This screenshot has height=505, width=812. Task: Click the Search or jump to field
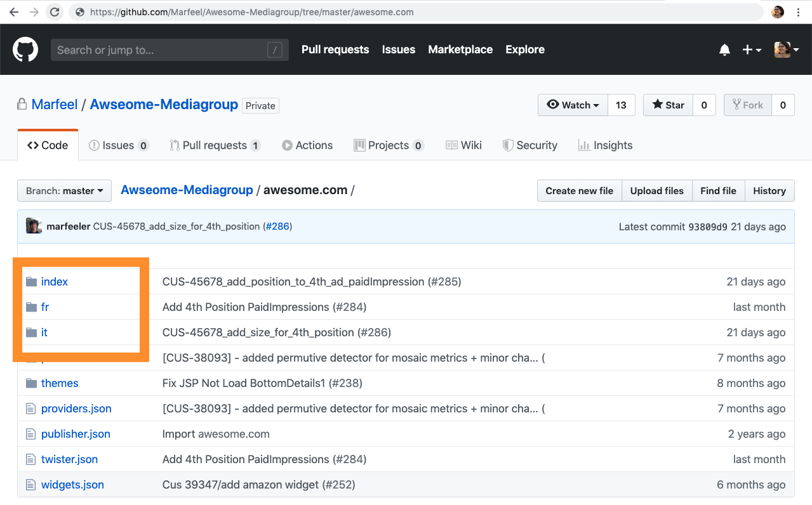170,50
